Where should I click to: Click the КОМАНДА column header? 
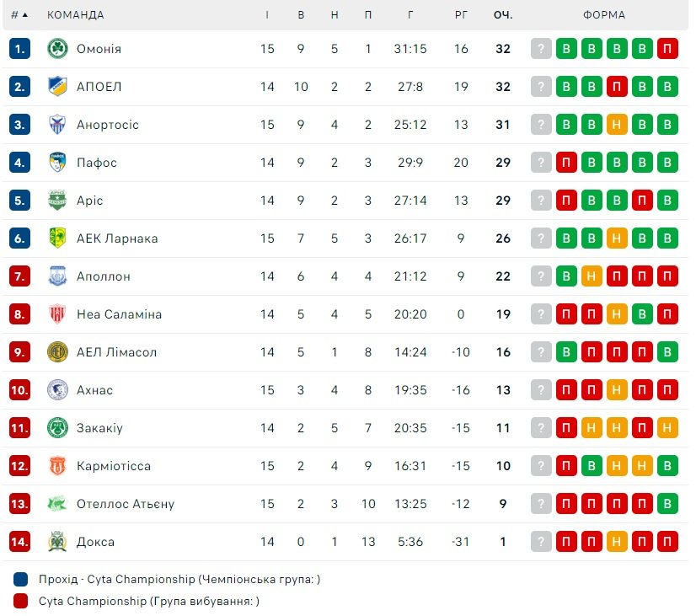point(76,15)
